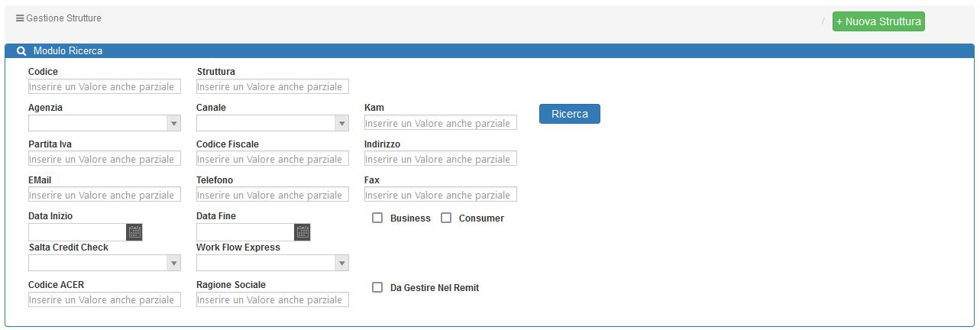Click the magnifier icon in Modulo Ricerca header
The image size is (980, 330).
21,51
